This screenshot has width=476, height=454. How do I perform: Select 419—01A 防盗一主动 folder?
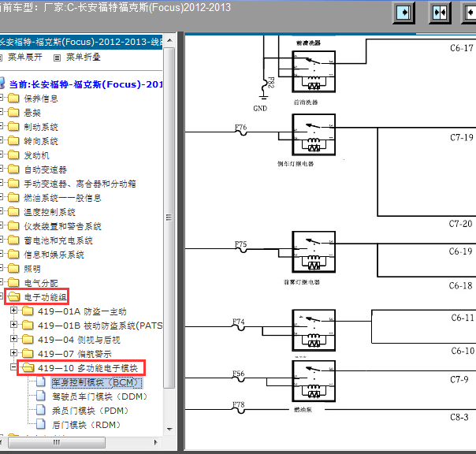[82, 311]
